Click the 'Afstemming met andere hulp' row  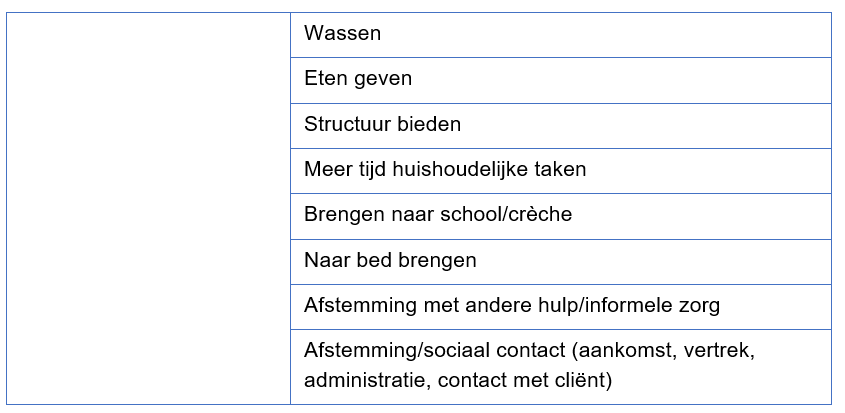coord(560,306)
